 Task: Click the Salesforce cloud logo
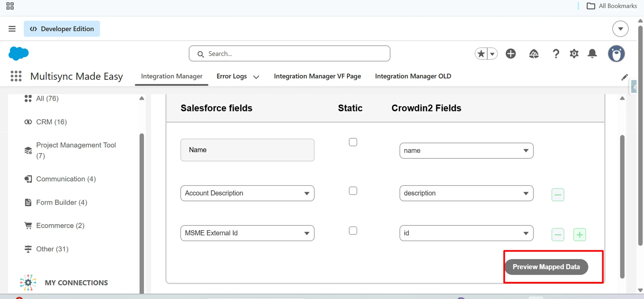tap(18, 54)
